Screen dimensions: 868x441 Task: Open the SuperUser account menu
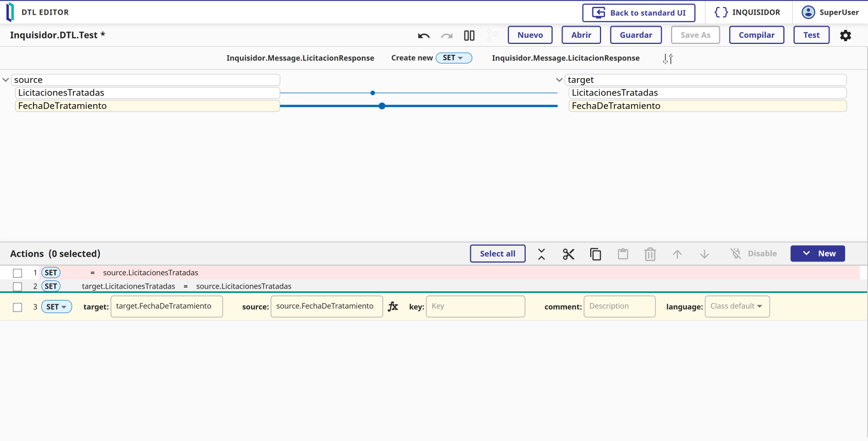click(830, 12)
